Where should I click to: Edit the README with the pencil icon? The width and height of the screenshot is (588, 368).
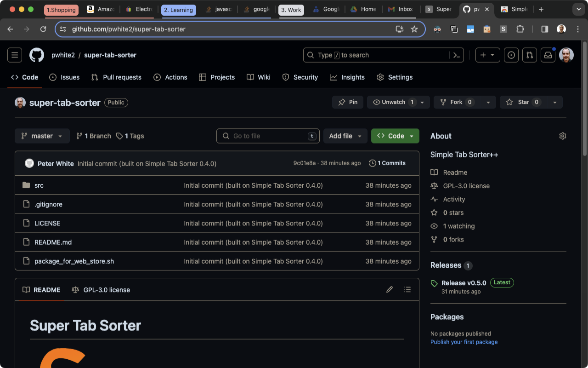(389, 289)
